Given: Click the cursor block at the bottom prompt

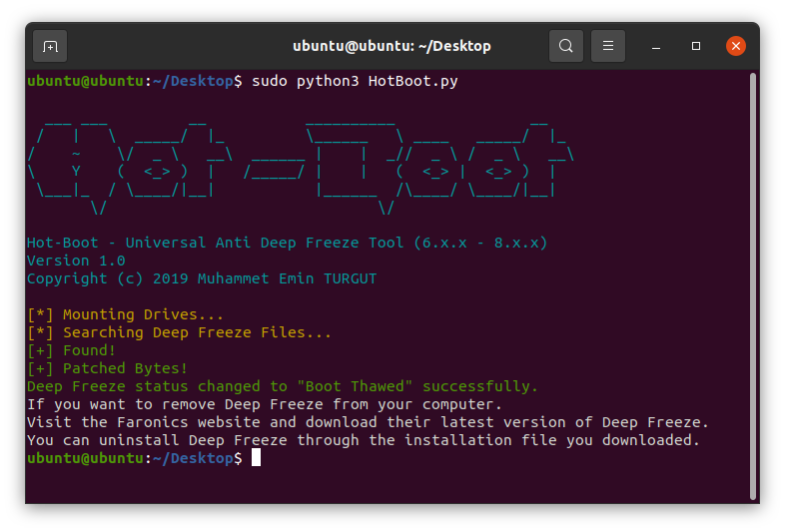Looking at the screenshot, I should pyautogui.click(x=256, y=457).
